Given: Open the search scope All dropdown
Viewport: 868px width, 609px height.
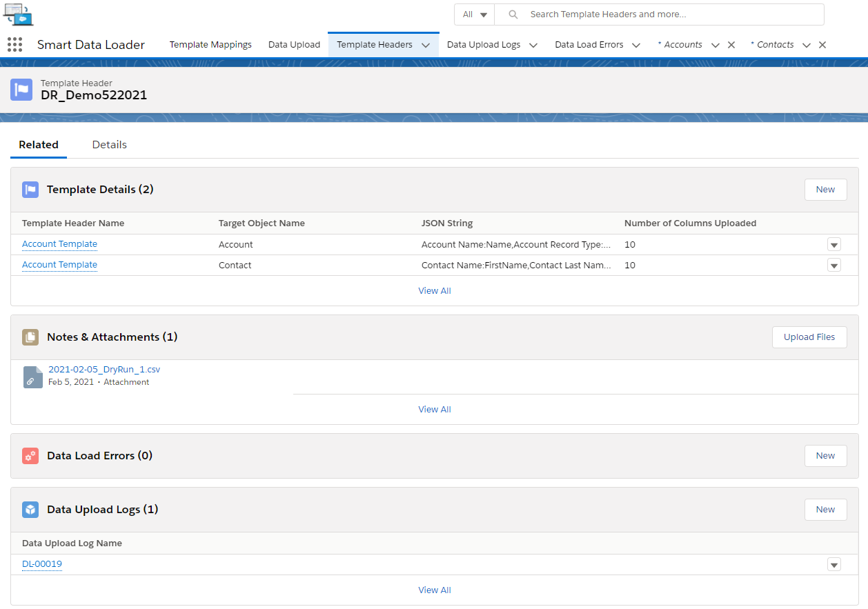Looking at the screenshot, I should click(x=475, y=14).
